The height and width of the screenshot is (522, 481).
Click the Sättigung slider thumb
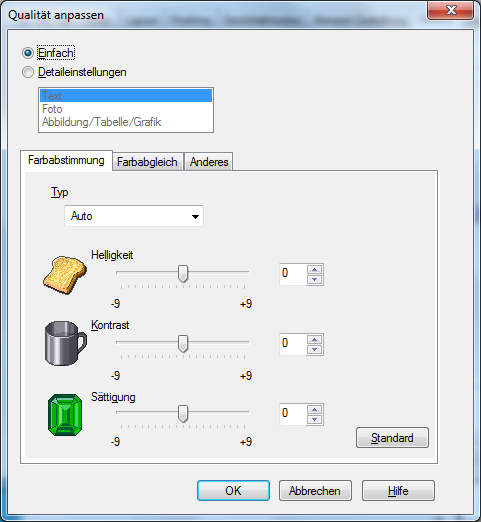(183, 414)
